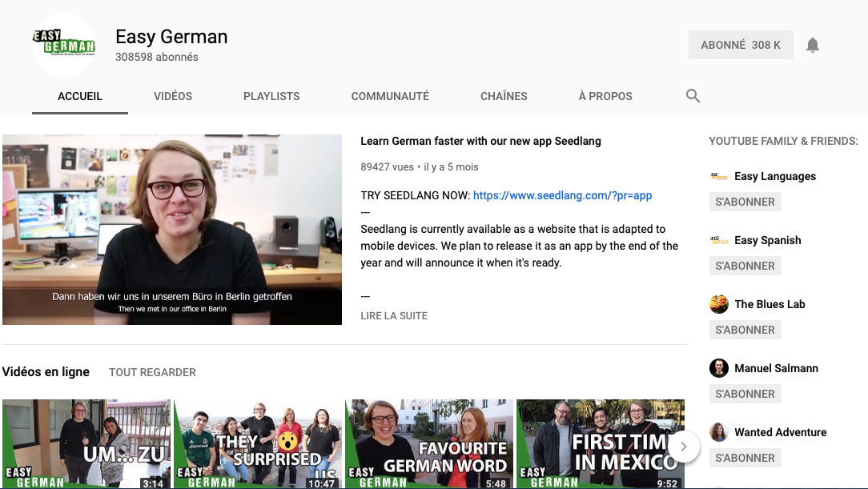
Task: Click the notification bell icon
Action: [813, 46]
